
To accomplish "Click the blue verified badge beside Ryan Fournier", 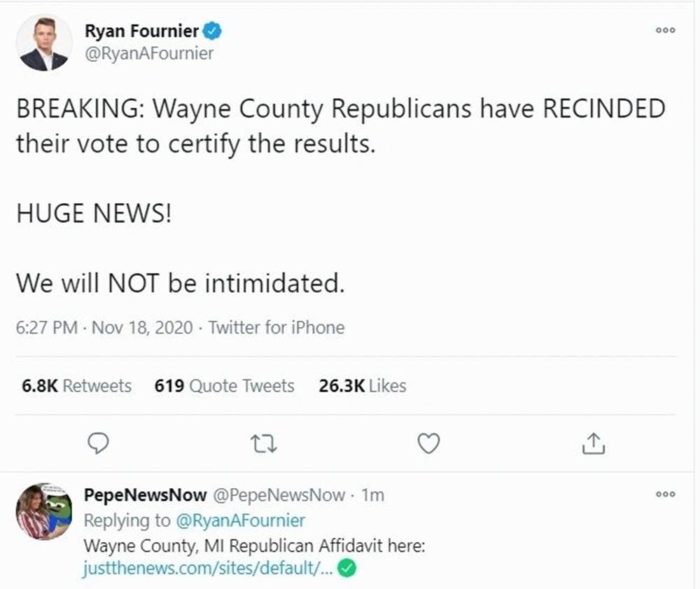I will pos(212,31).
